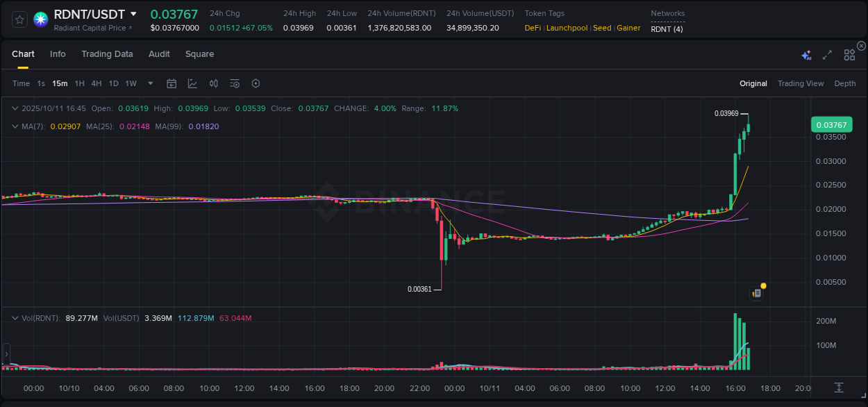Click the current price label 0.03767
This screenshot has width=868, height=407.
pyautogui.click(x=831, y=124)
